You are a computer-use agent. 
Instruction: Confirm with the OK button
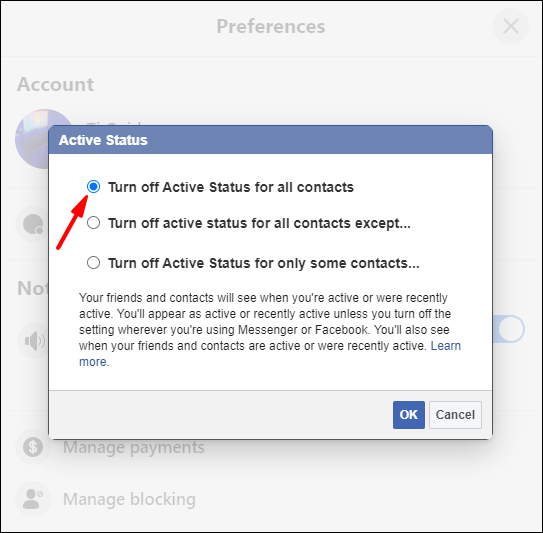[409, 415]
